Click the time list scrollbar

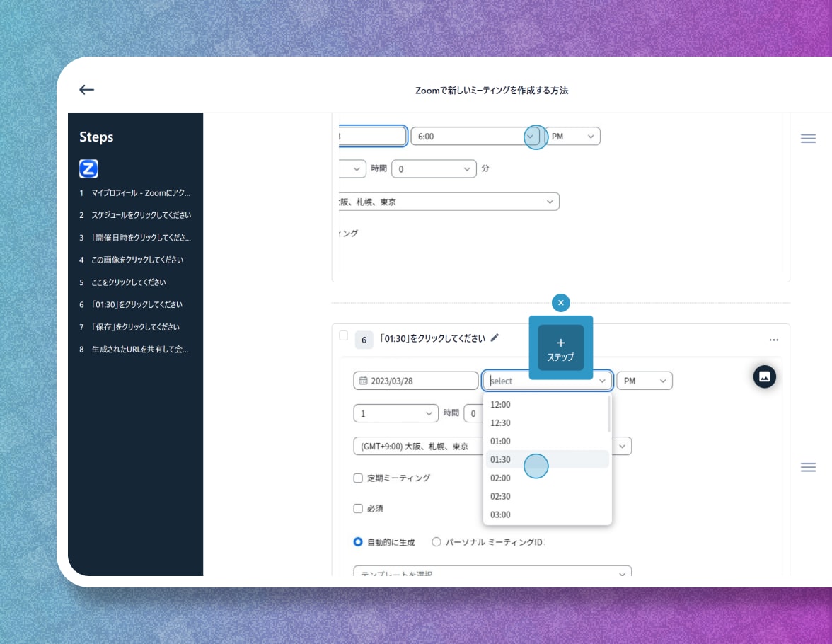(x=609, y=414)
